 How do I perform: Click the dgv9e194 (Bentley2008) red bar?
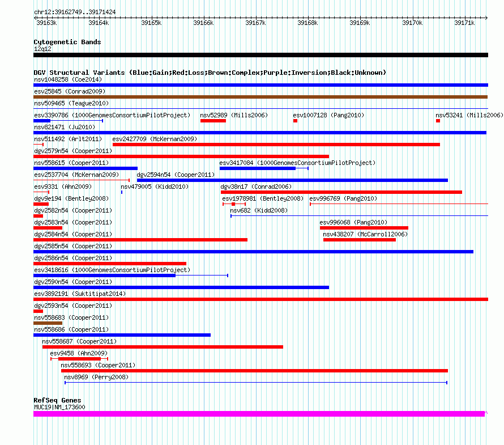(x=41, y=204)
